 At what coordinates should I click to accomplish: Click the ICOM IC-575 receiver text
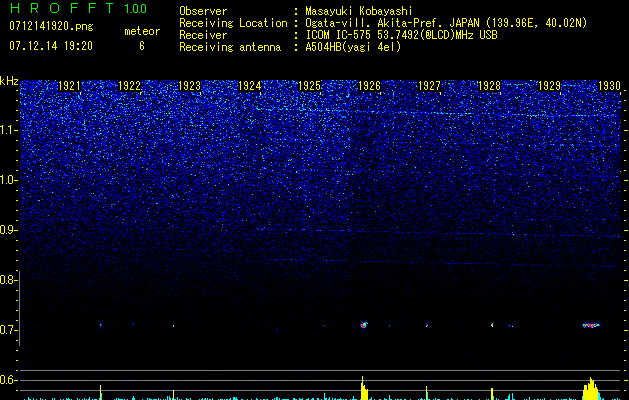[401, 35]
